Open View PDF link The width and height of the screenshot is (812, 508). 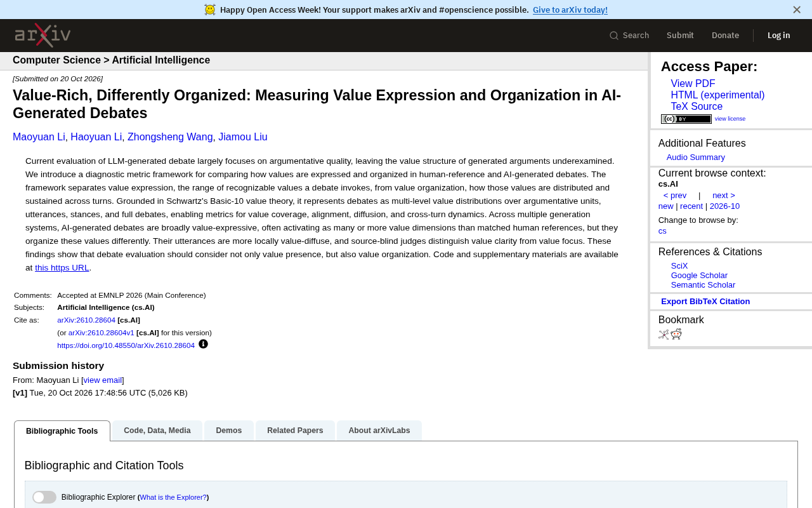tap(693, 84)
